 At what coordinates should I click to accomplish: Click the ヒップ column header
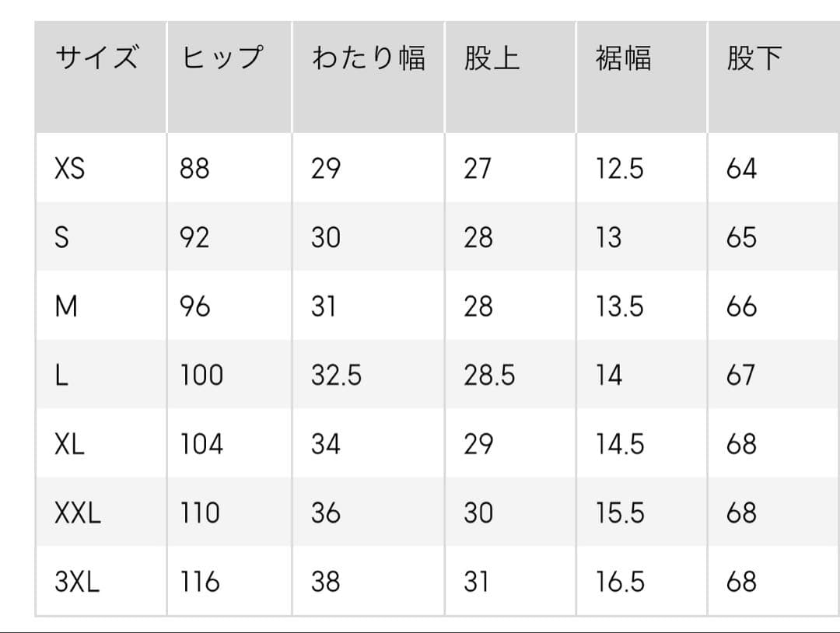pos(222,59)
